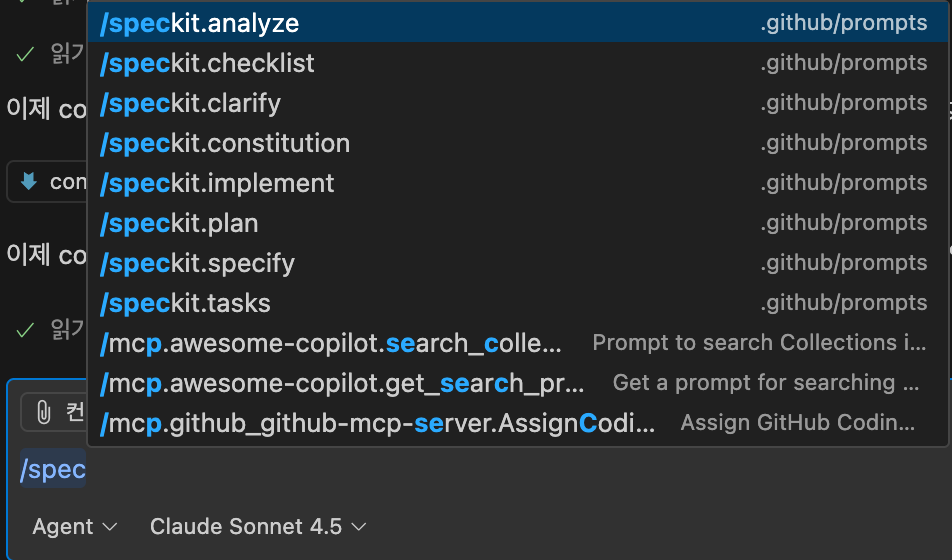Screen dimensions: 952x560
Task: Click the chat message text below the file chip
Action: click(45, 255)
